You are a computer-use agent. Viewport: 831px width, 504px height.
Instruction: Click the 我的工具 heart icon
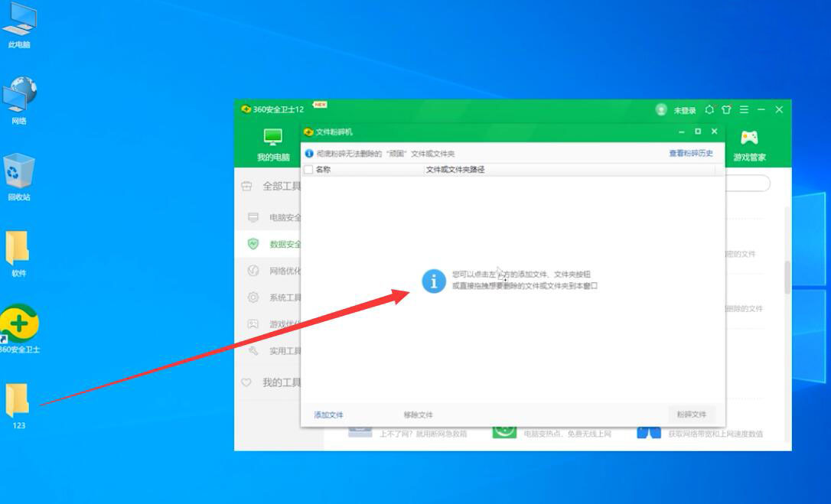246,382
